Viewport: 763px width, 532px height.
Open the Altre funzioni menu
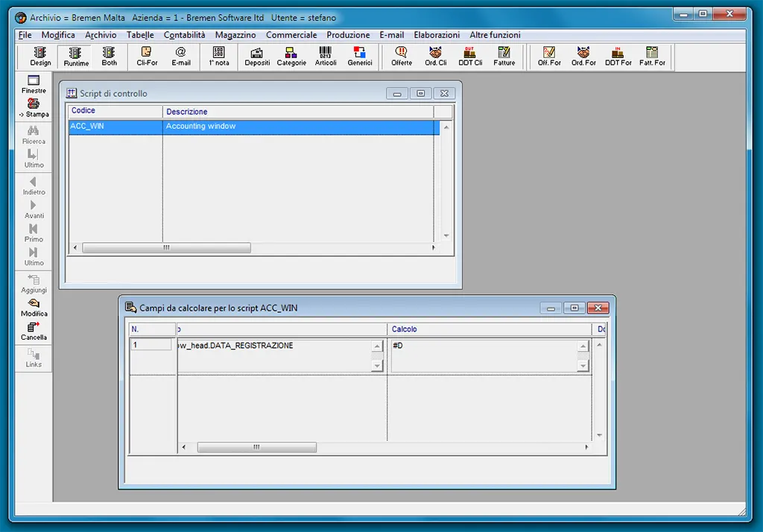coord(495,35)
